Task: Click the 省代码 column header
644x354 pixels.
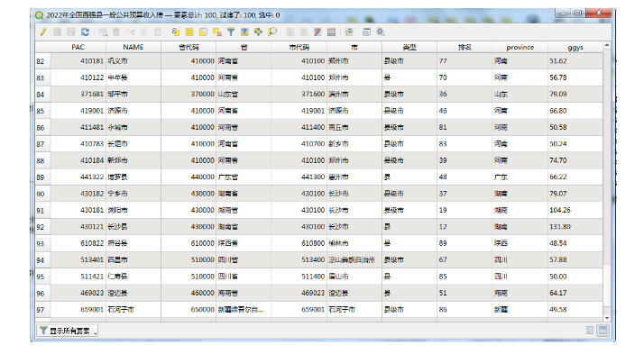Action: (189, 47)
